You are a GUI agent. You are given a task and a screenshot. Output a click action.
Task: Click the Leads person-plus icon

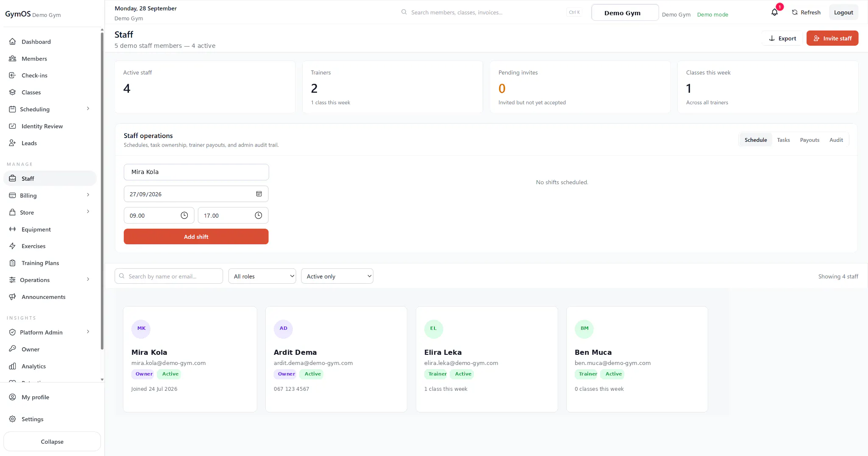(12, 143)
